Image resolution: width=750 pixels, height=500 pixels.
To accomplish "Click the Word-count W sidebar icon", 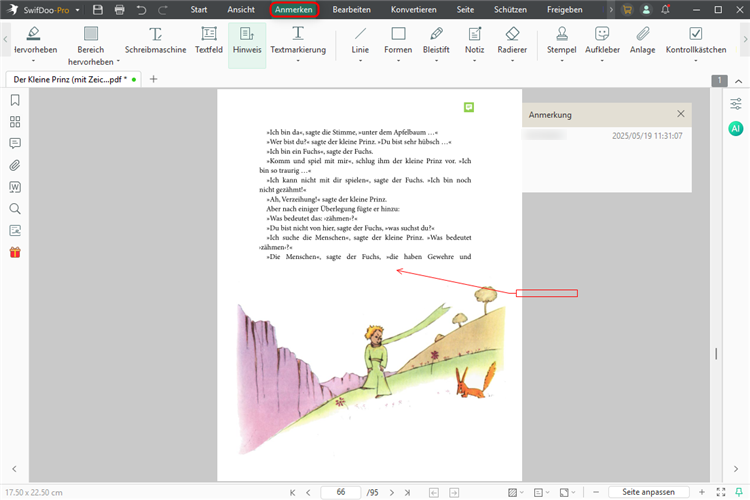I will [x=15, y=187].
